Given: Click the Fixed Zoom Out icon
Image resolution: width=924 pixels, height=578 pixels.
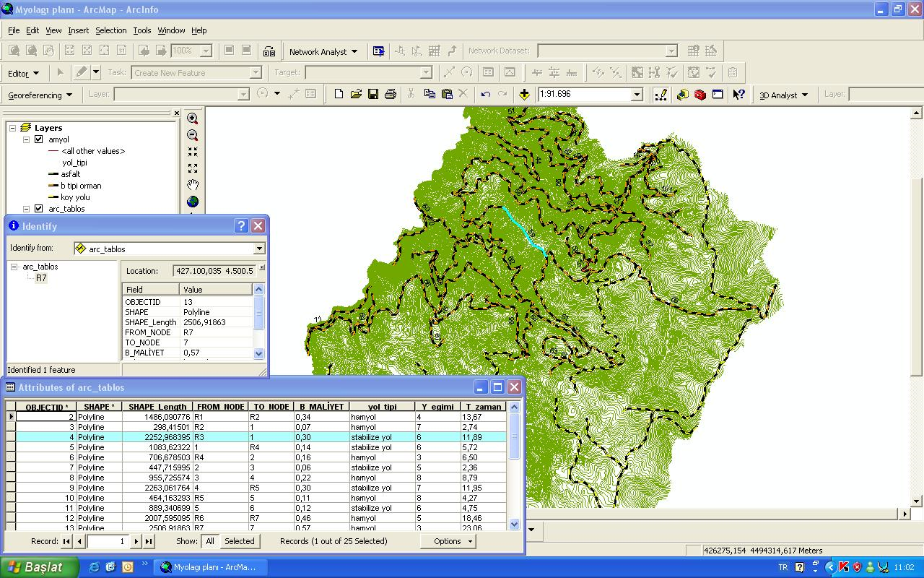Looking at the screenshot, I should tap(192, 168).
